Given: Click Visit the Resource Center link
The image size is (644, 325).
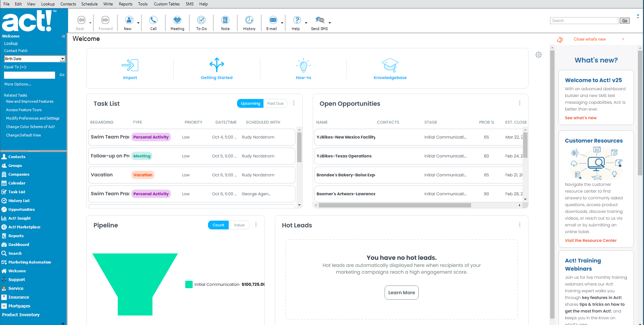Looking at the screenshot, I should (x=591, y=241).
